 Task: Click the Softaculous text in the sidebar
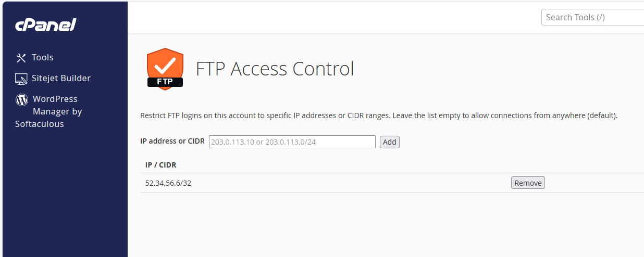click(x=40, y=124)
